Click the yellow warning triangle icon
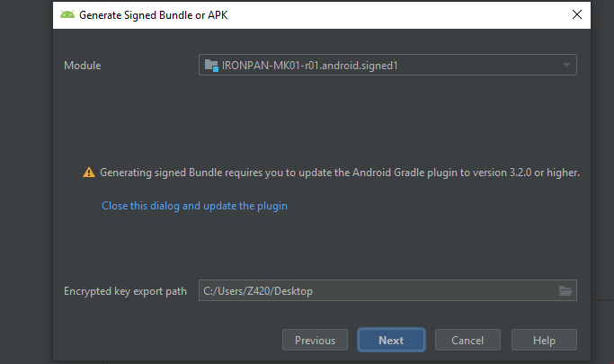The height and width of the screenshot is (364, 614). point(89,173)
